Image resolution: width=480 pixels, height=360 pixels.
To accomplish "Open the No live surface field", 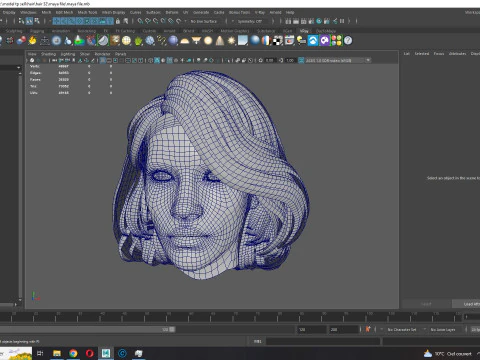I will [x=204, y=21].
